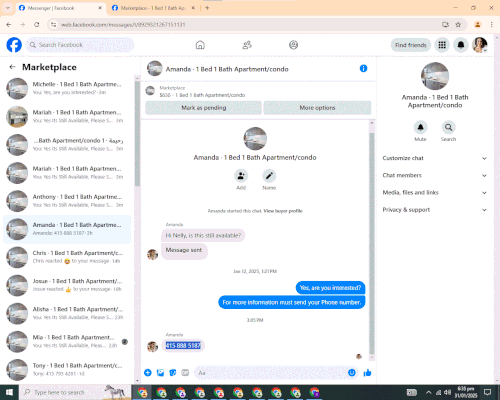Click the chat messages scrollbar
Screen dimensions: 500x400
pos(372,243)
